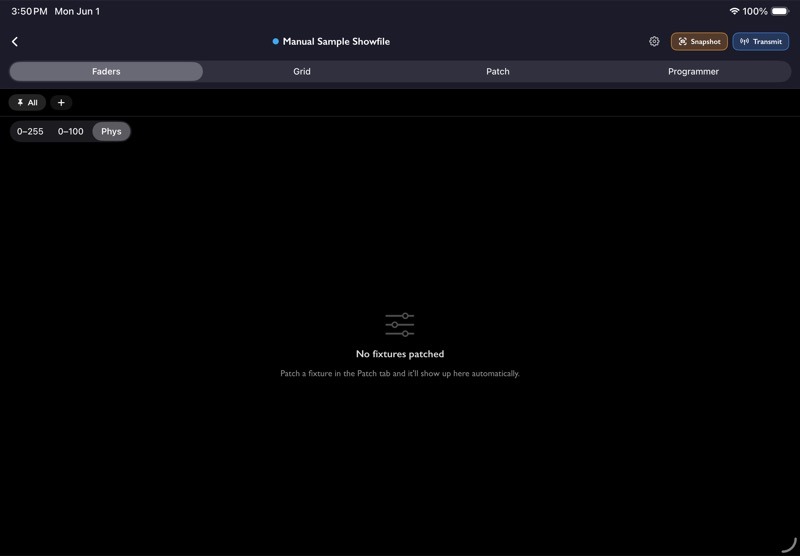Switch to the Faders tab
800x556 pixels.
(106, 71)
